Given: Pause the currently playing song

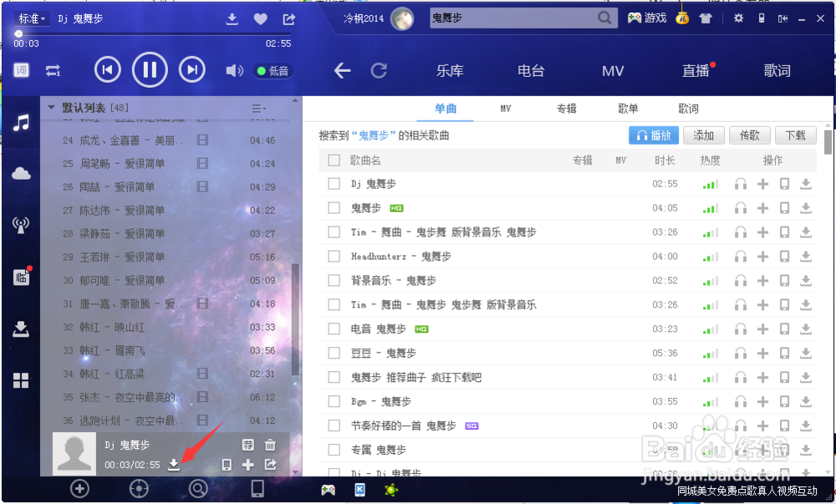Looking at the screenshot, I should (150, 70).
